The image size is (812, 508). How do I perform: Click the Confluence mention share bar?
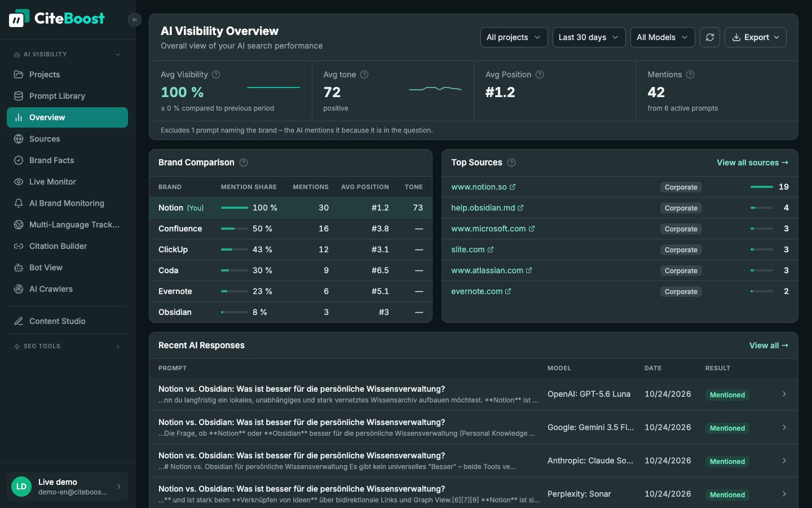click(235, 229)
